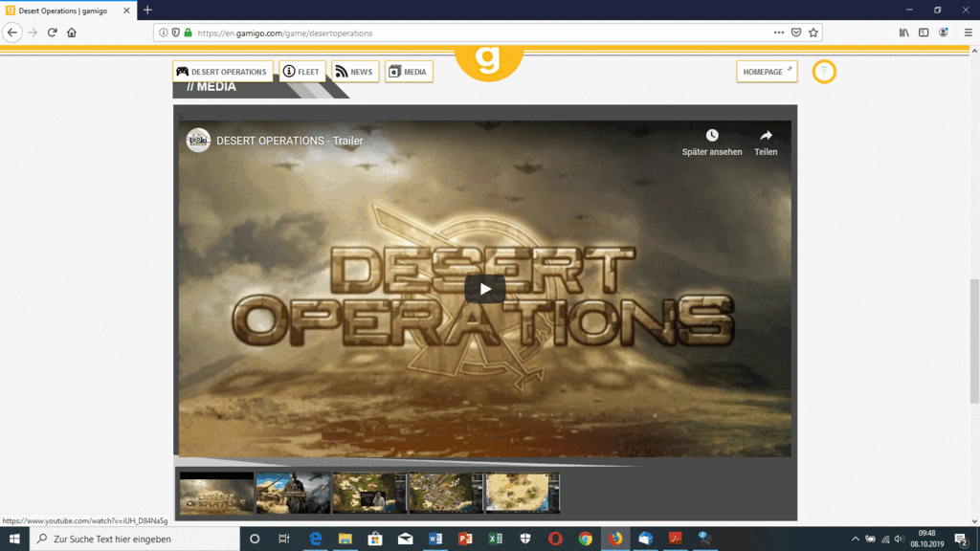Click the browser forward arrow
This screenshot has width=980, height=551.
(x=33, y=33)
